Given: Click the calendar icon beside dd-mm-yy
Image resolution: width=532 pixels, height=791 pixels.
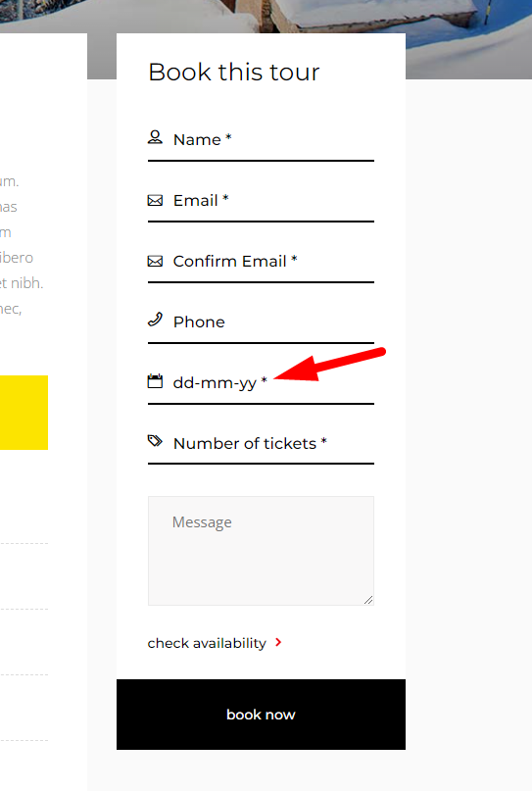Looking at the screenshot, I should [155, 381].
